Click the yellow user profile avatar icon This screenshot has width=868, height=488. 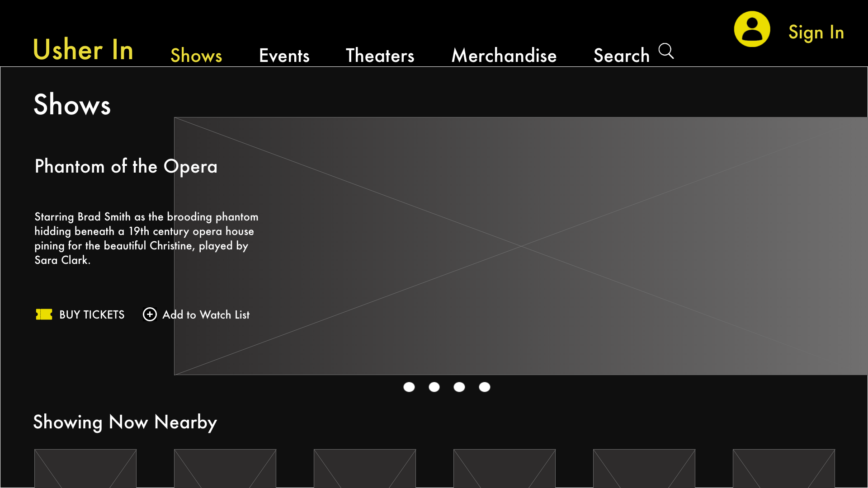pyautogui.click(x=752, y=29)
